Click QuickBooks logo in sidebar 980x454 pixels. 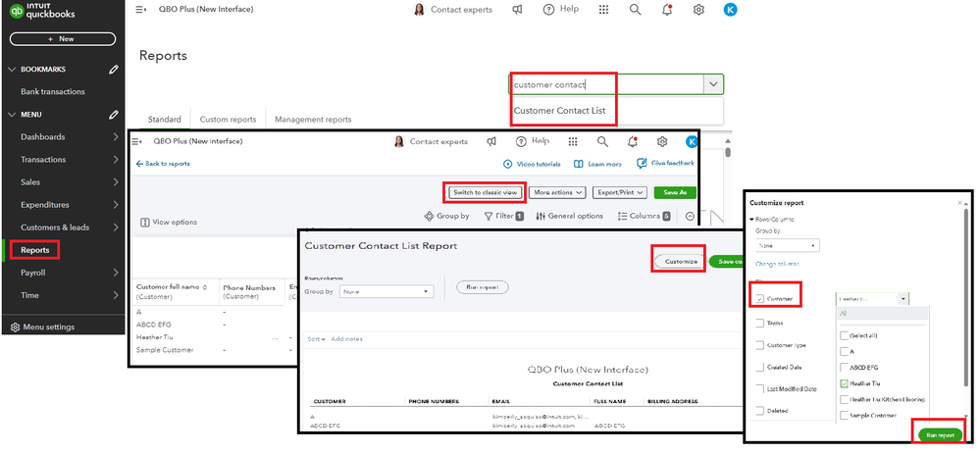[42, 11]
